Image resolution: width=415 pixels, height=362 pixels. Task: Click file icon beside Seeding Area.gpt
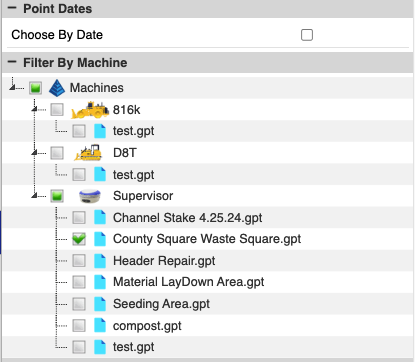click(x=100, y=304)
